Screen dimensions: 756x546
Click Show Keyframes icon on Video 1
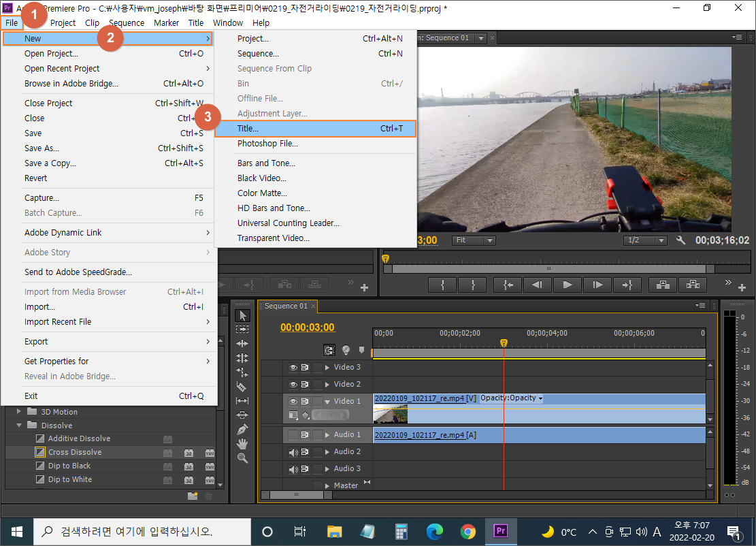click(x=306, y=415)
